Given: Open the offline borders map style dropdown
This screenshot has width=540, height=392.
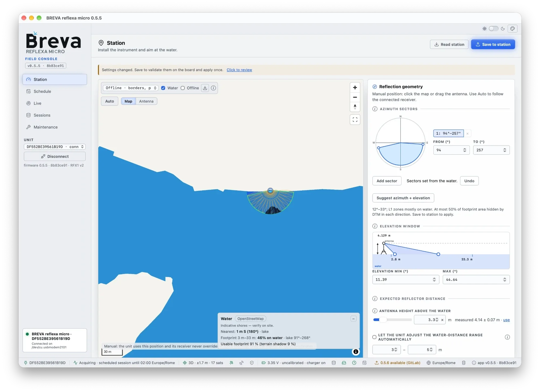Looking at the screenshot, I should point(131,88).
